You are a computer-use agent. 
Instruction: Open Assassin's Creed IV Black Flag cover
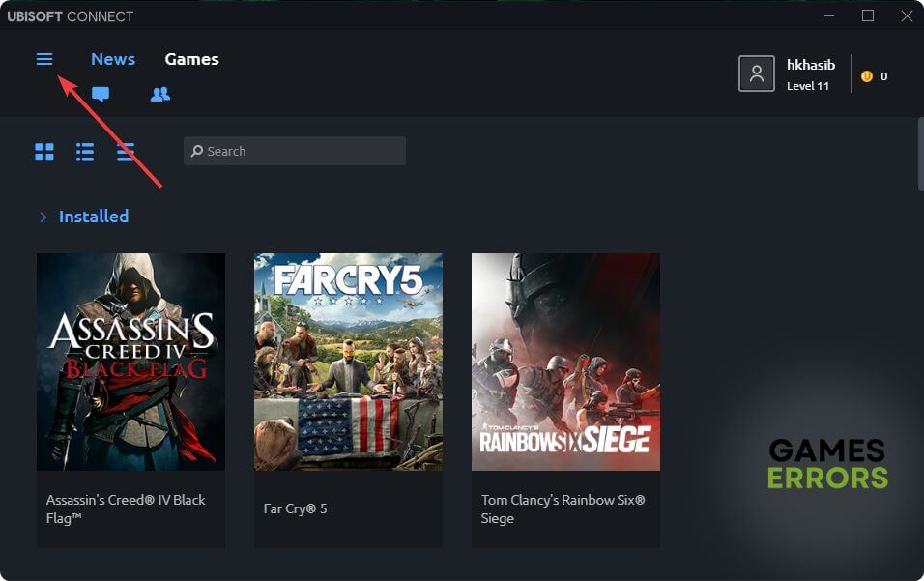click(x=130, y=362)
